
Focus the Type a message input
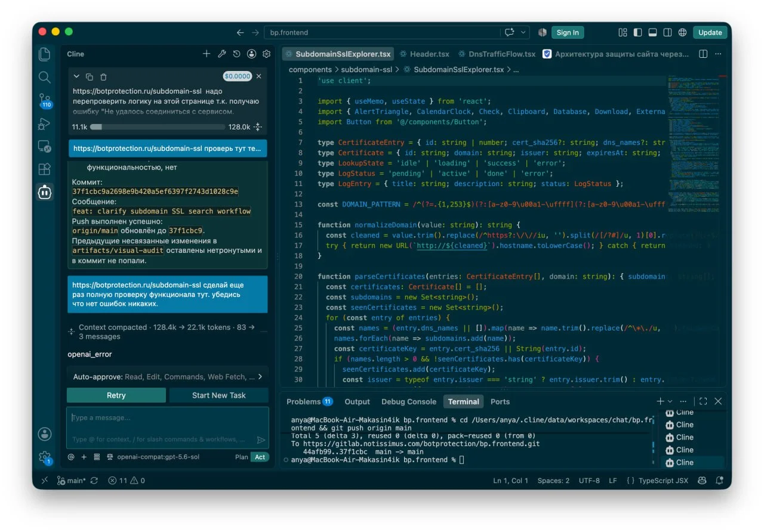click(168, 427)
